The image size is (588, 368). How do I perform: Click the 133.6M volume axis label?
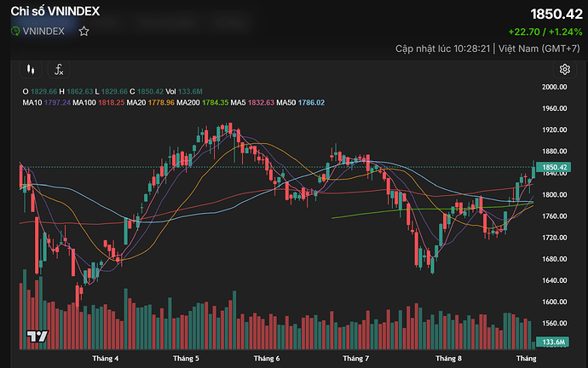552,342
